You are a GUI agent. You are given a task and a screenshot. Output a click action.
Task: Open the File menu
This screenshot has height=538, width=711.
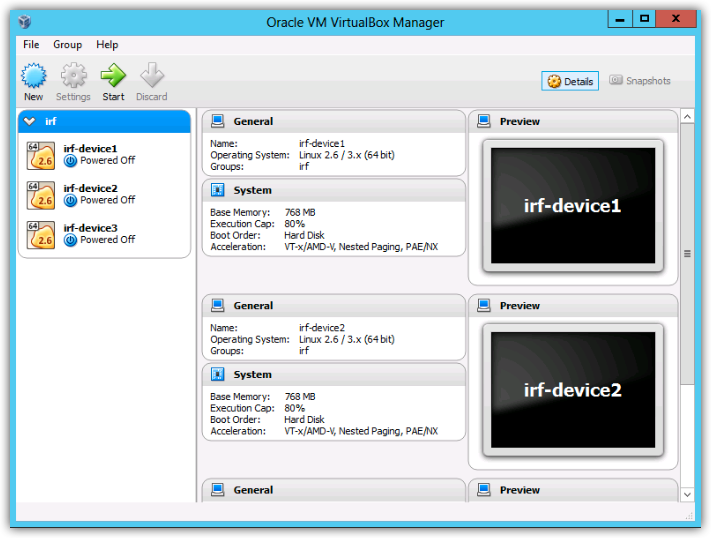point(31,44)
